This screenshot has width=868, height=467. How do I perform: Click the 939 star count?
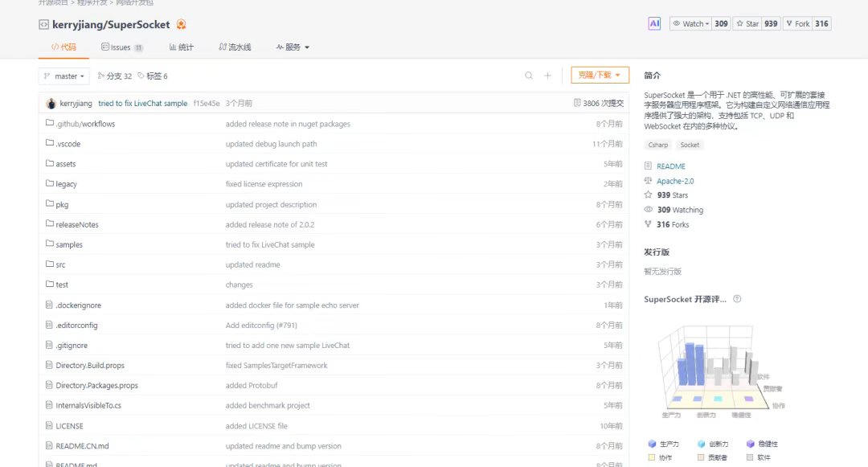tap(771, 24)
